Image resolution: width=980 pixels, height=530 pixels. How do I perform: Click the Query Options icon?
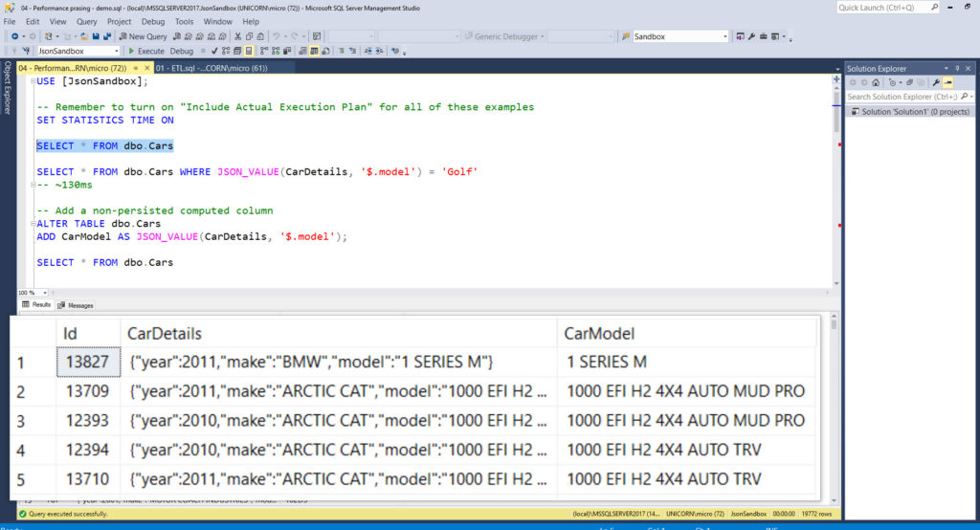pyautogui.click(x=237, y=52)
